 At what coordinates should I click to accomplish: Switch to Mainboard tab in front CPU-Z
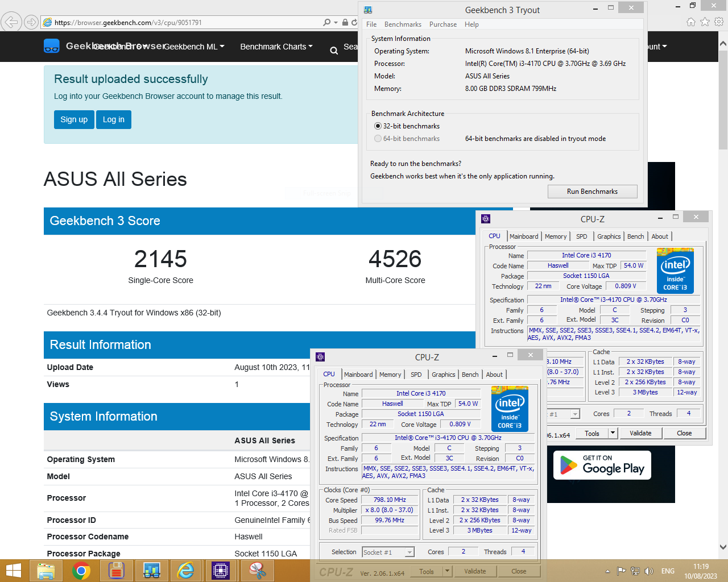pyautogui.click(x=358, y=375)
